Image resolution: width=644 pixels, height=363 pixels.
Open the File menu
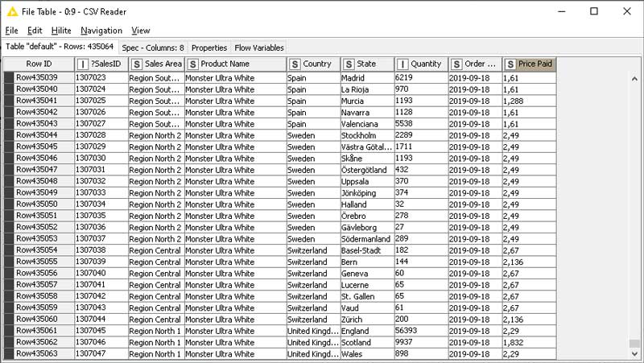click(11, 31)
